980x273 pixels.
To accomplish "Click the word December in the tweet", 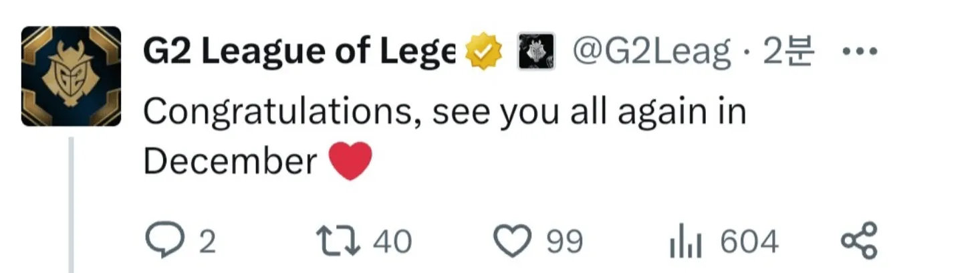I will [x=231, y=161].
